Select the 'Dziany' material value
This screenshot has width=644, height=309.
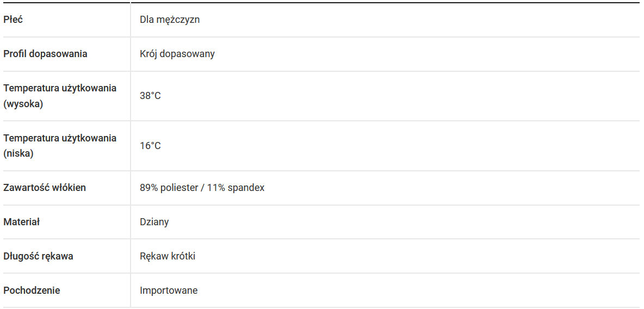pos(154,222)
